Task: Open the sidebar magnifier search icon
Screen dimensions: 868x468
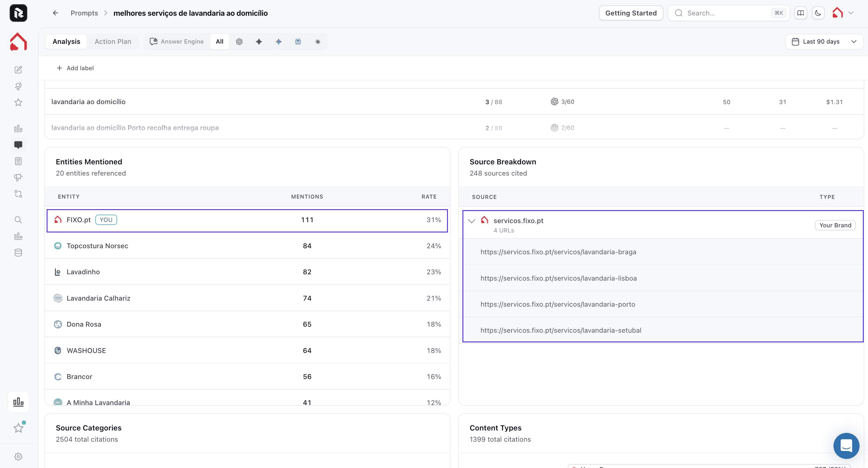Action: (18, 220)
